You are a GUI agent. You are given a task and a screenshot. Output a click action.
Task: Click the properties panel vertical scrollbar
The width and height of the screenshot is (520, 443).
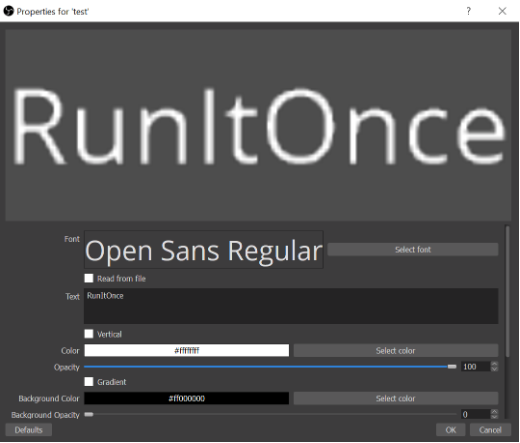[x=507, y=292]
